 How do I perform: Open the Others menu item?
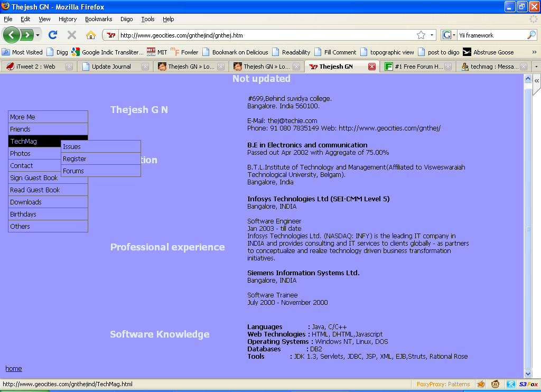tap(48, 226)
